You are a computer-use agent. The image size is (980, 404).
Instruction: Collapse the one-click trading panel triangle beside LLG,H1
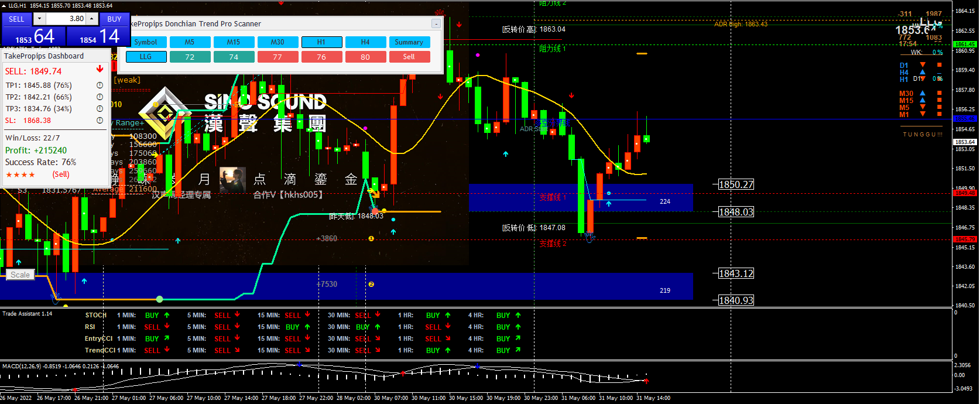4,5
